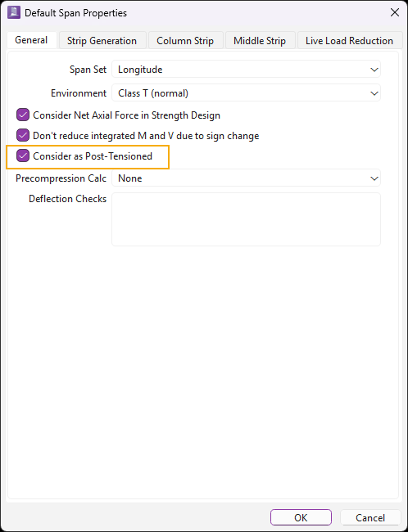This screenshot has height=532, width=408.
Task: Confirm with the OK button
Action: pyautogui.click(x=301, y=518)
